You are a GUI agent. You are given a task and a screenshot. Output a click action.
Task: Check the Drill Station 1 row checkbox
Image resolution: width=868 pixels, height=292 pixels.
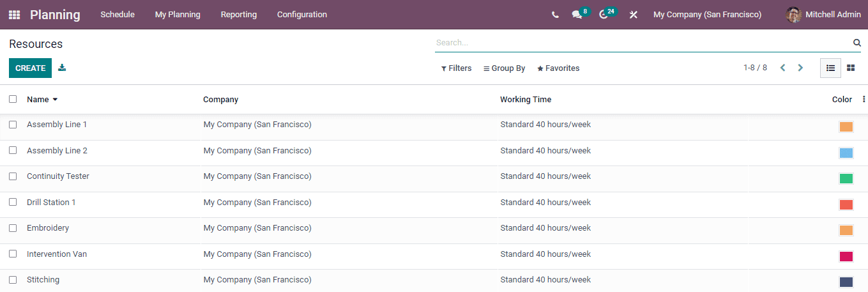point(13,202)
